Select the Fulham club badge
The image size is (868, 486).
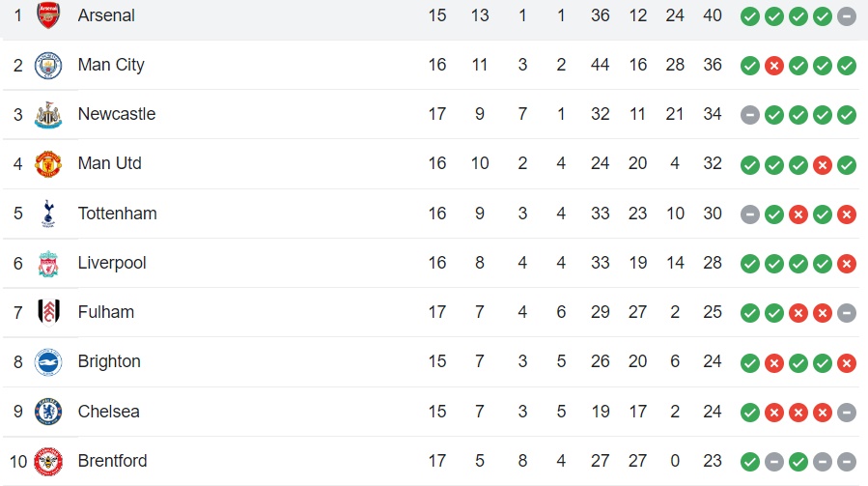(x=48, y=312)
